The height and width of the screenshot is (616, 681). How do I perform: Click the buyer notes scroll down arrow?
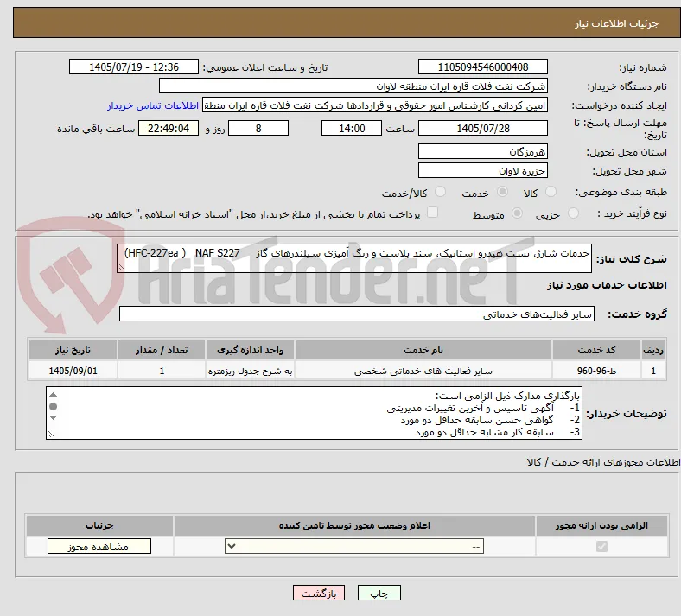pos(53,417)
